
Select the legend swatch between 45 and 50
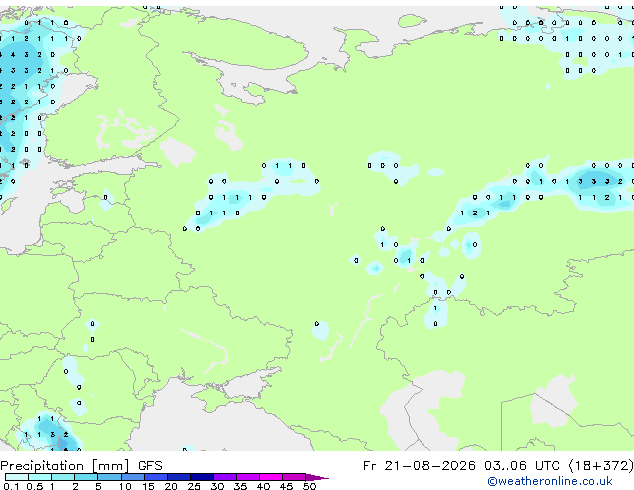click(x=294, y=477)
